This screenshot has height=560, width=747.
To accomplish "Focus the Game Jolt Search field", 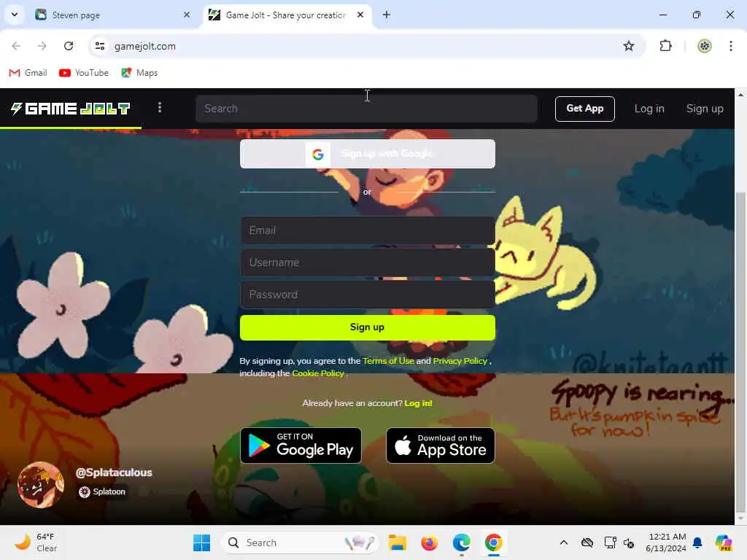I will [366, 109].
